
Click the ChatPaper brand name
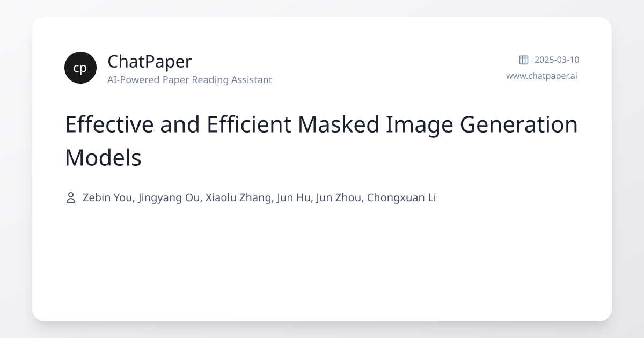pos(149,62)
